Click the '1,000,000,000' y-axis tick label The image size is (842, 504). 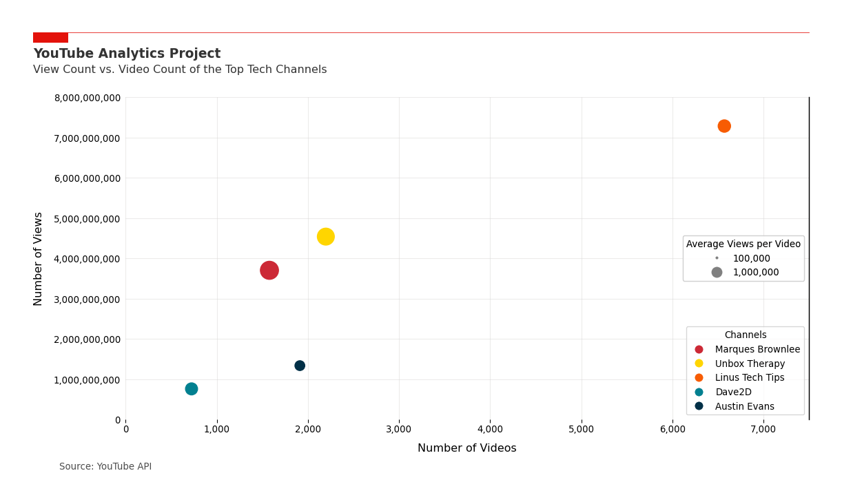click(88, 380)
